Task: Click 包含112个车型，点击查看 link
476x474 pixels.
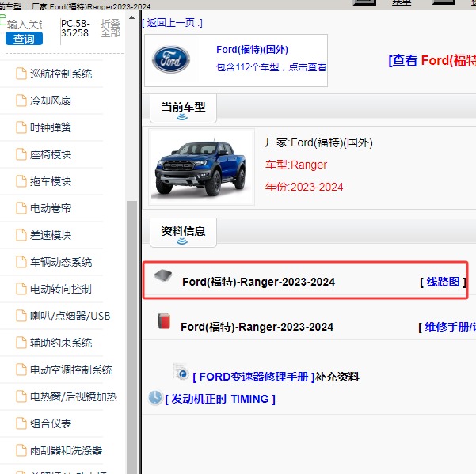Action: (x=271, y=66)
